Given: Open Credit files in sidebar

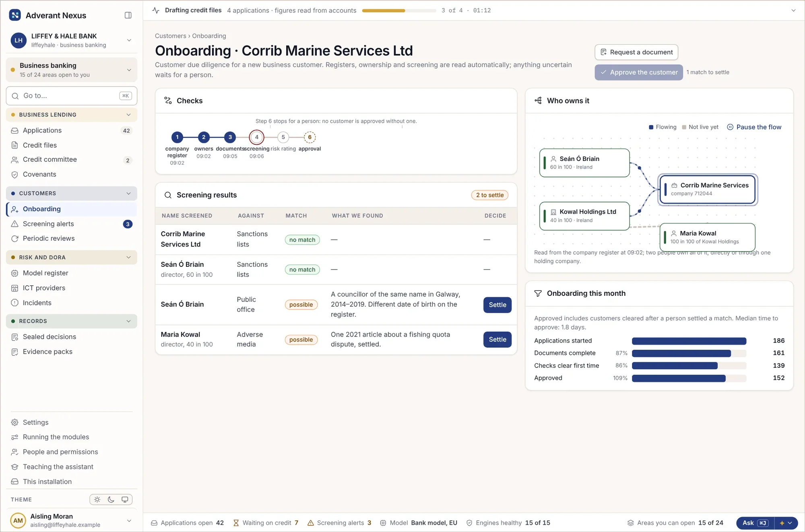Looking at the screenshot, I should click(x=72, y=145).
